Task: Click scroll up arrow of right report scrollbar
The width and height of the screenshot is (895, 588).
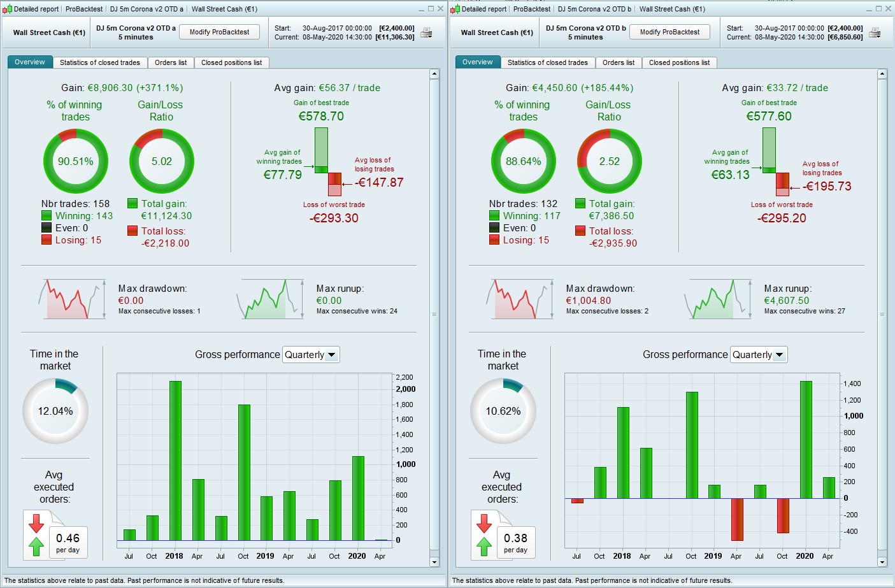Action: pyautogui.click(x=882, y=74)
